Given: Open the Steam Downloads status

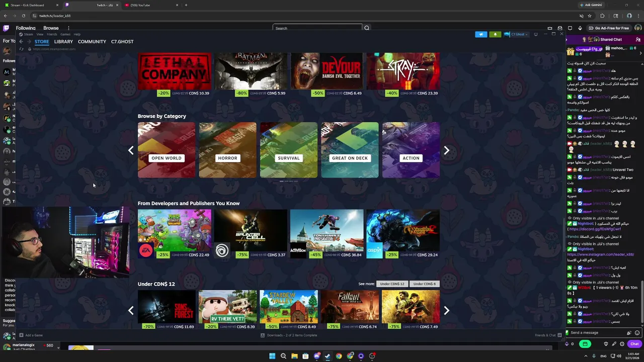Looking at the screenshot, I should 289,335.
